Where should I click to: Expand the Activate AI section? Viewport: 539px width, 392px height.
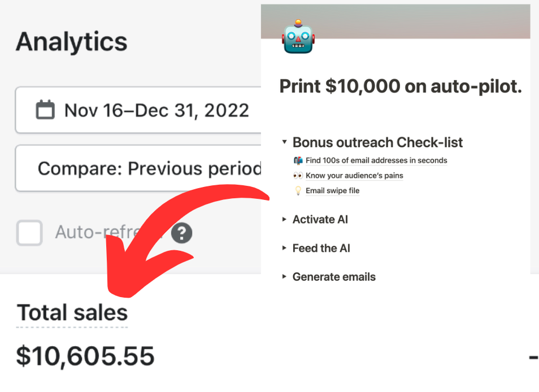click(x=284, y=219)
